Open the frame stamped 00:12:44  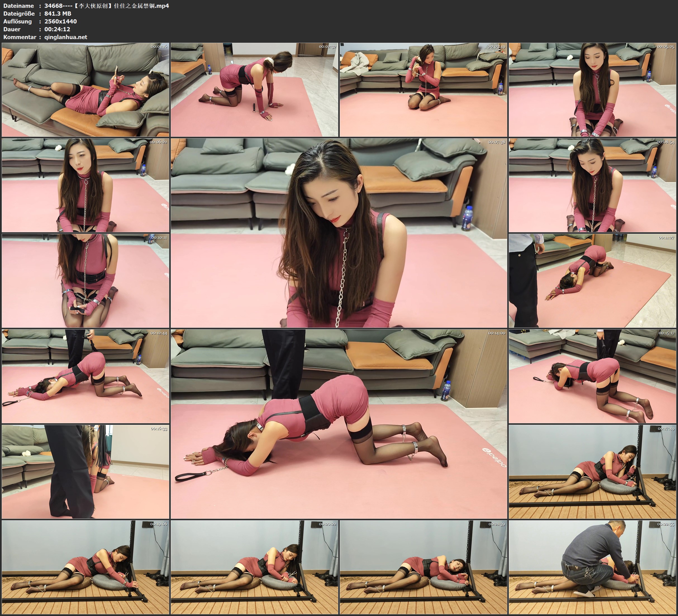click(85, 376)
